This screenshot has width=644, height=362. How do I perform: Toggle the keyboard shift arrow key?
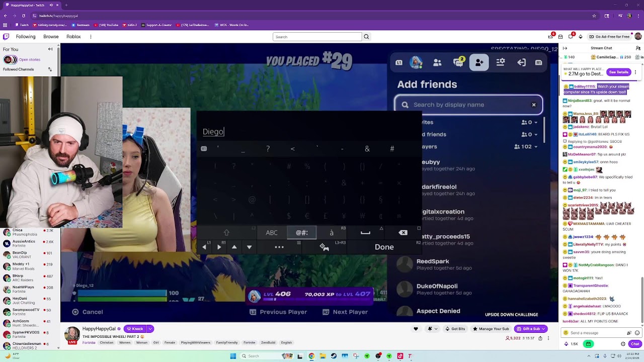click(226, 232)
